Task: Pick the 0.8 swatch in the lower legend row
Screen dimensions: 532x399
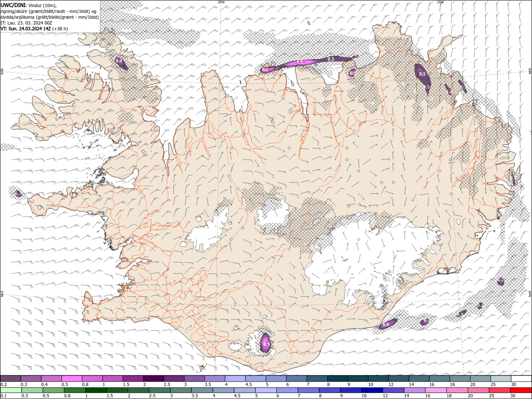Action: pos(74,390)
